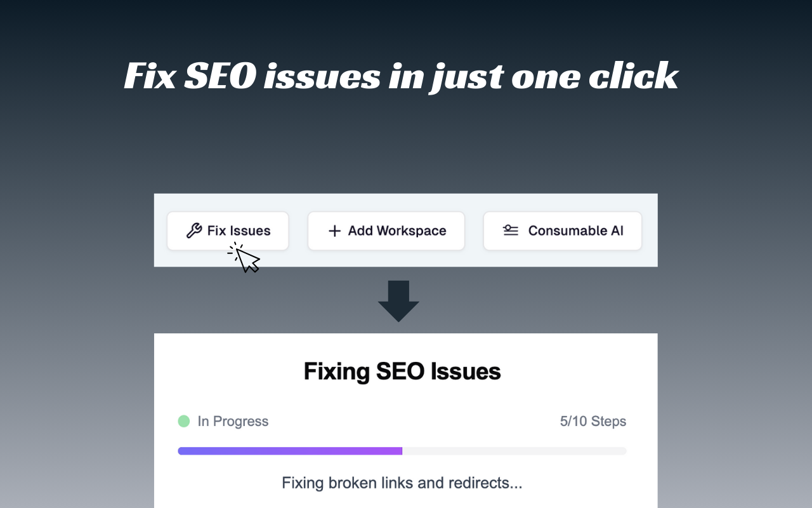The image size is (812, 508).
Task: Click the In Progress status text
Action: coord(233,421)
